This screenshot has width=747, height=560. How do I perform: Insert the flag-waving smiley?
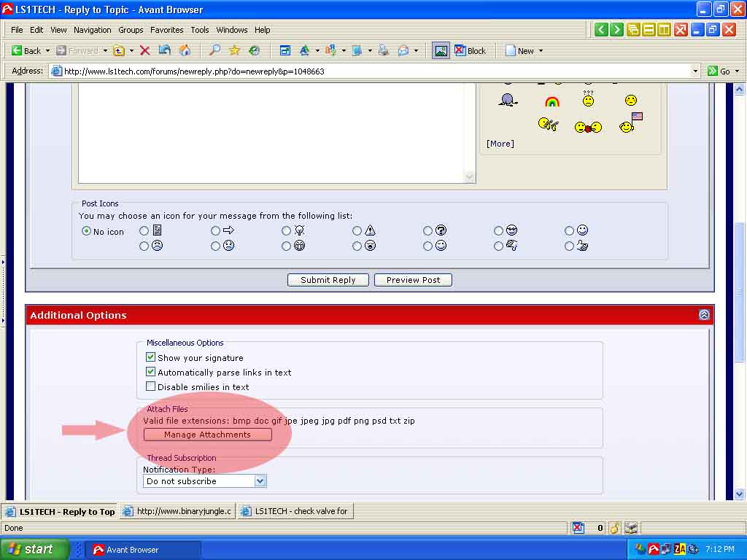point(631,123)
